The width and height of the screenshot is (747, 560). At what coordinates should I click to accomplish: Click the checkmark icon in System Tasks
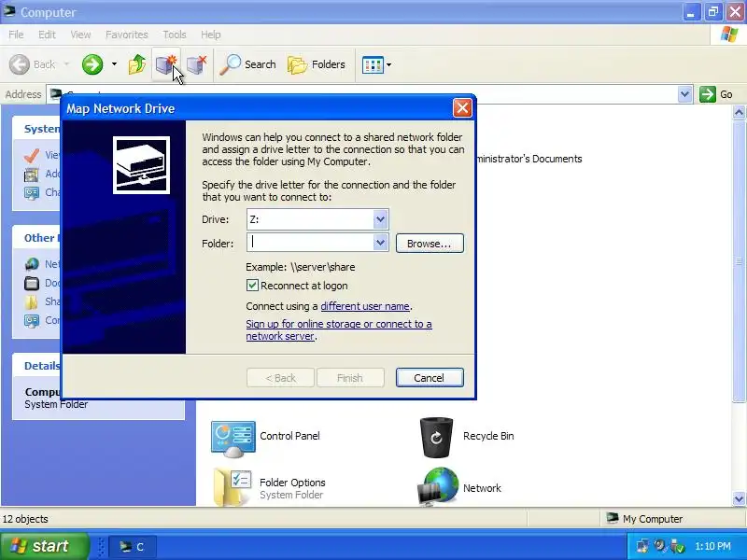click(32, 155)
